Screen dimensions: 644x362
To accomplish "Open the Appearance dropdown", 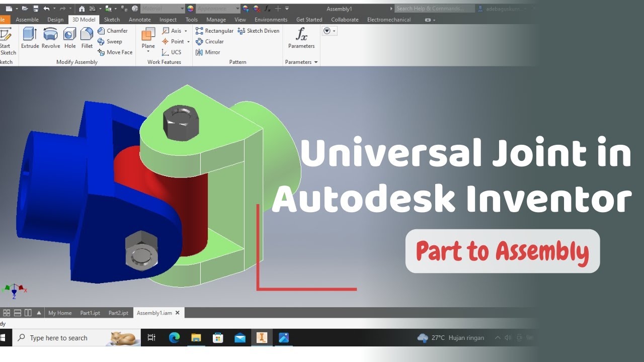I will (218, 9).
